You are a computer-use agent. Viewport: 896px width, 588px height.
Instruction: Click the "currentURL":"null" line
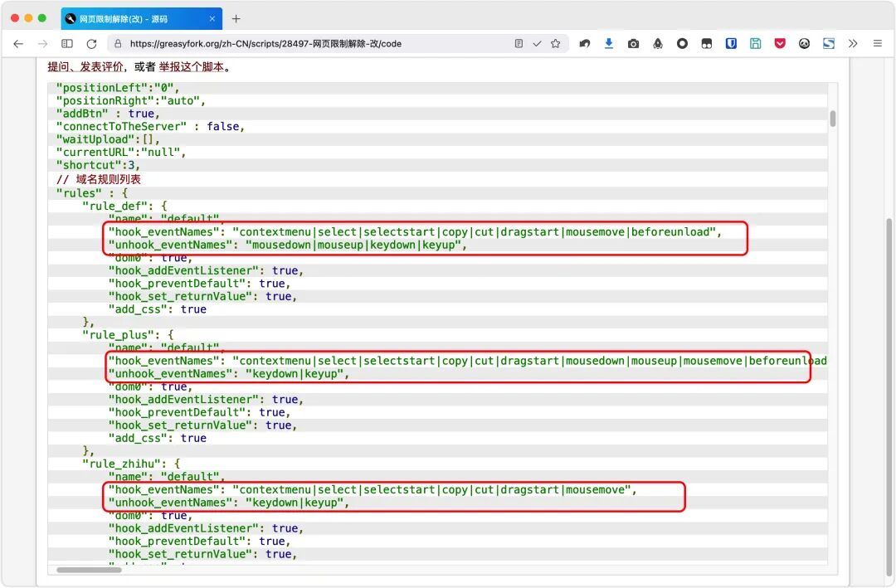(x=121, y=152)
